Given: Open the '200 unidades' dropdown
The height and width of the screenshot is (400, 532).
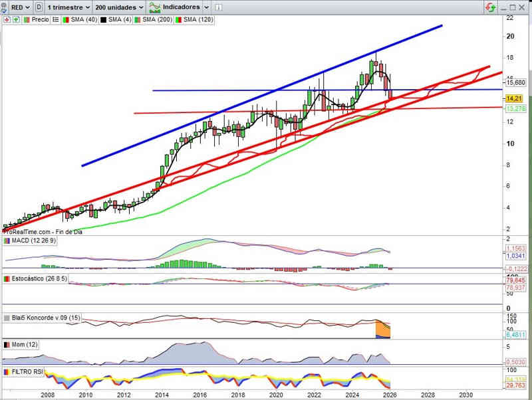Looking at the screenshot, I should tap(120, 7).
